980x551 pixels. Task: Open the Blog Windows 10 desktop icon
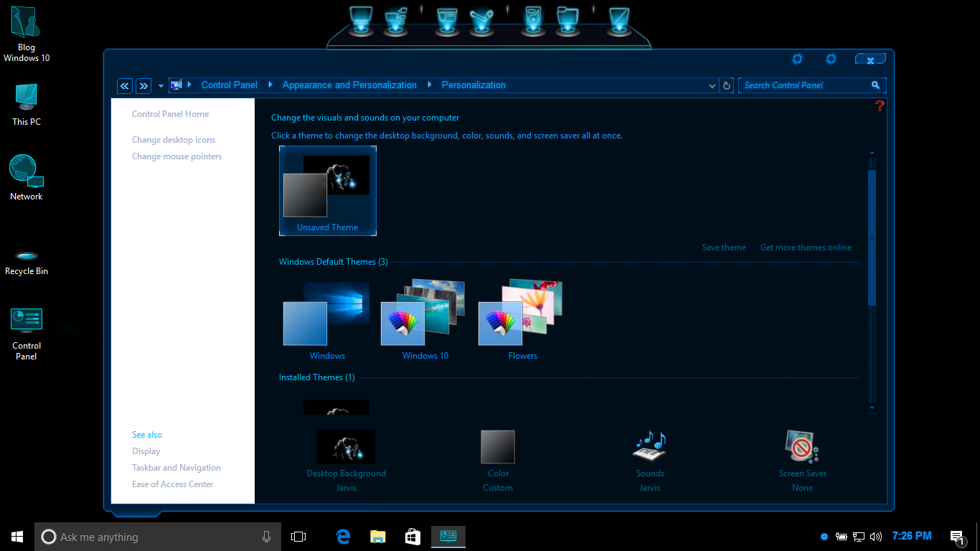(27, 34)
